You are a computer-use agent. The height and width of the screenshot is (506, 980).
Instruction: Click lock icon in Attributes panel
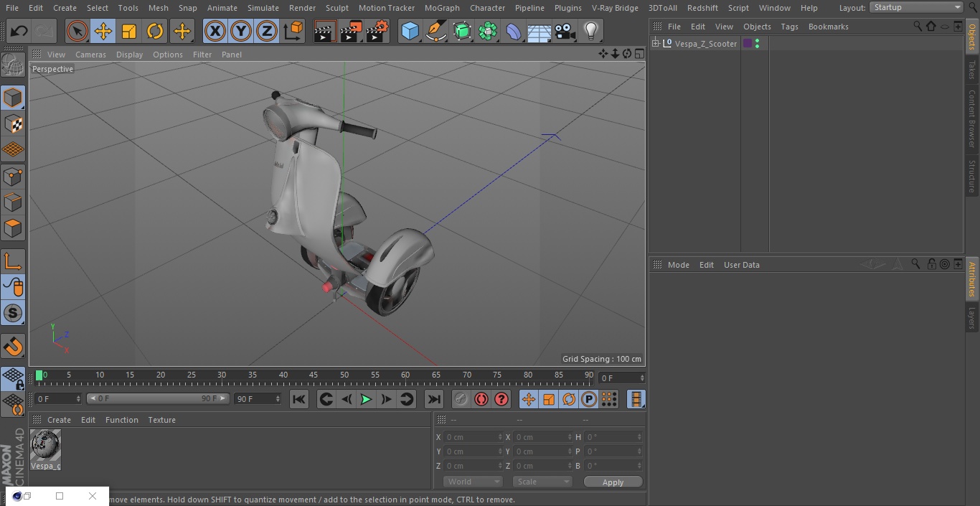click(931, 264)
